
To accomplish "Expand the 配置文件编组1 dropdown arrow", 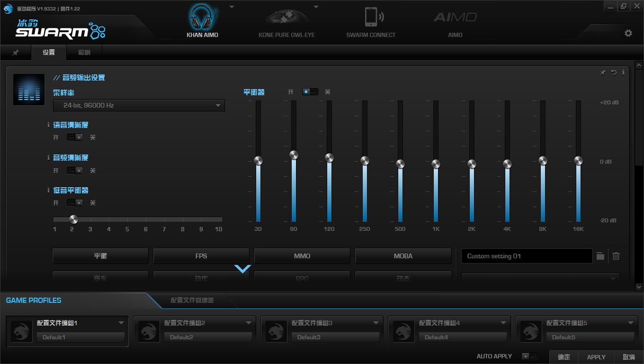I will tap(121, 323).
